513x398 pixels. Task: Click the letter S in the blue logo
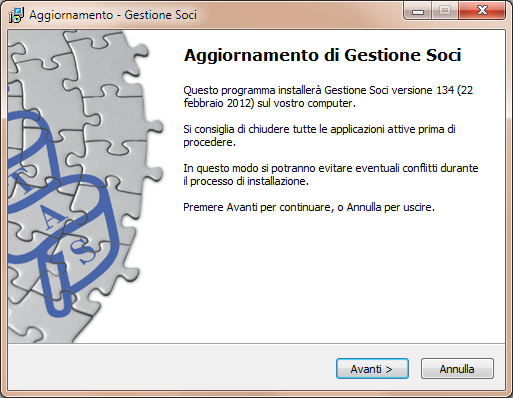click(82, 251)
